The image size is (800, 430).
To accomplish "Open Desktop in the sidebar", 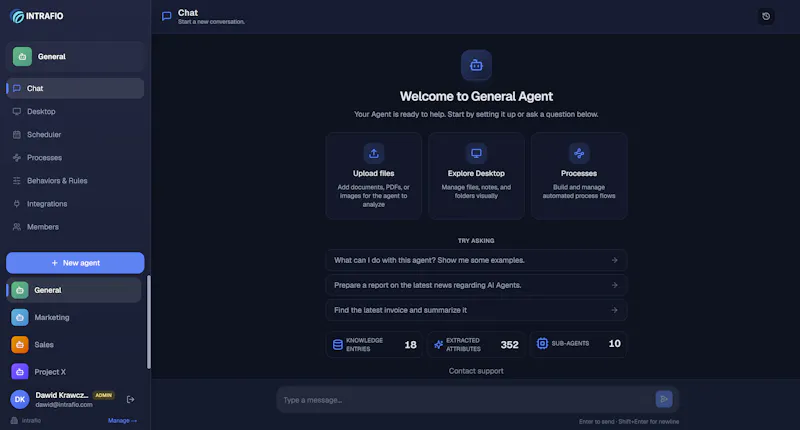I will coord(75,111).
